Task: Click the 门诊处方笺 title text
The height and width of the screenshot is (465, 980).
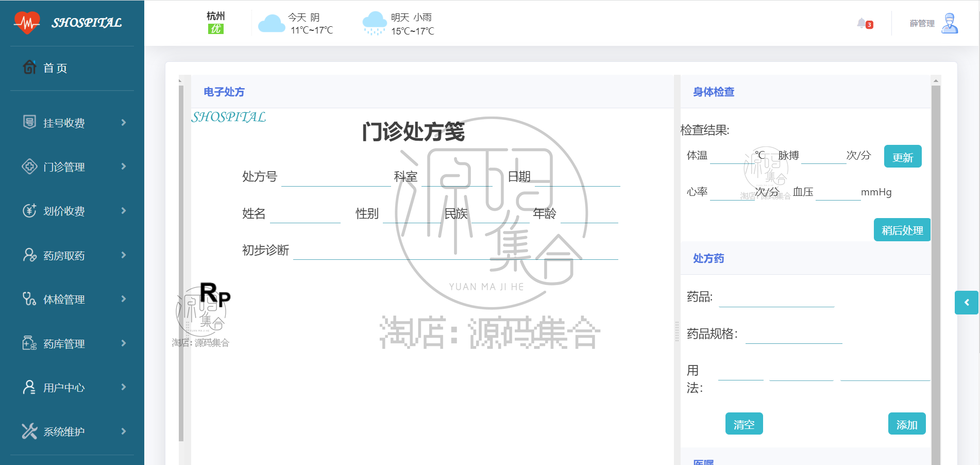Action: click(413, 131)
